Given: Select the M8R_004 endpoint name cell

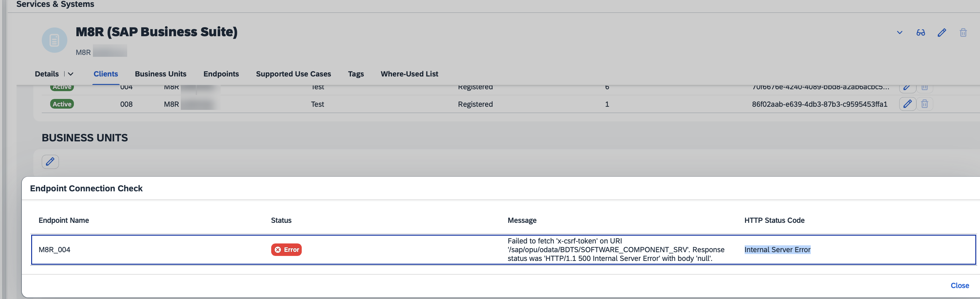Looking at the screenshot, I should 55,250.
